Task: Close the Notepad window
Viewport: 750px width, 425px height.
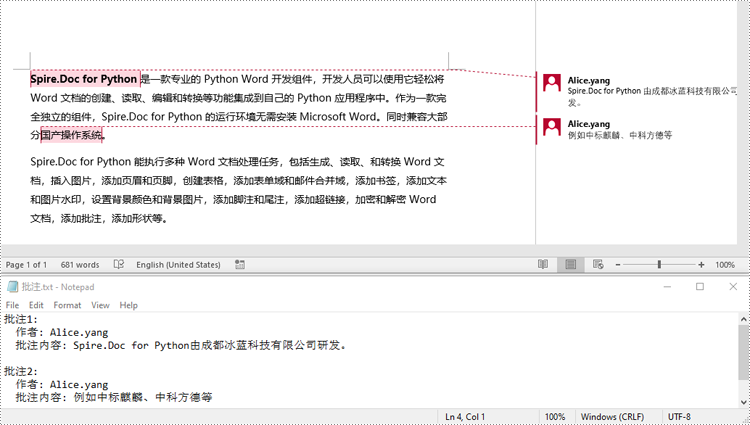Action: click(733, 286)
